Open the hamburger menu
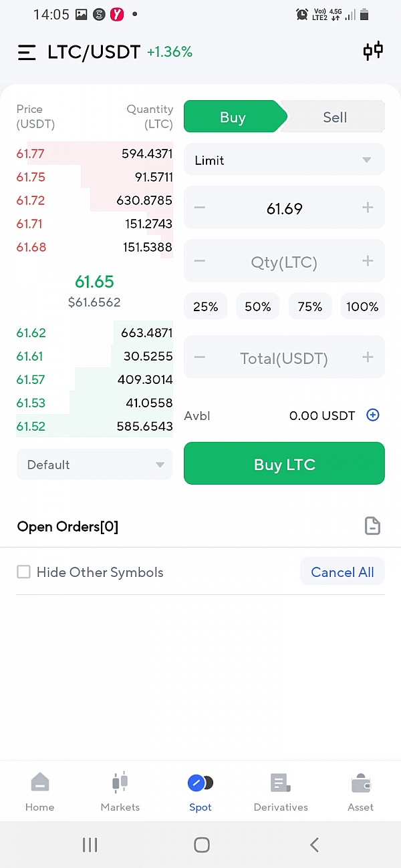The height and width of the screenshot is (868, 401). [x=27, y=52]
